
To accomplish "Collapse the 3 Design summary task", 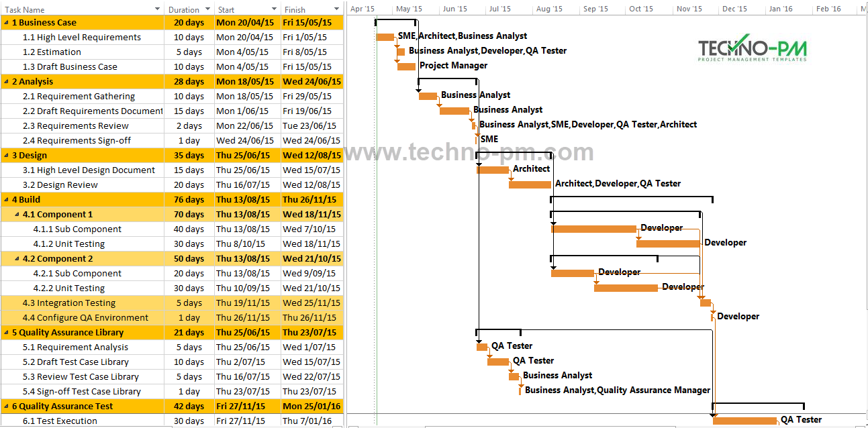I will pos(7,156).
